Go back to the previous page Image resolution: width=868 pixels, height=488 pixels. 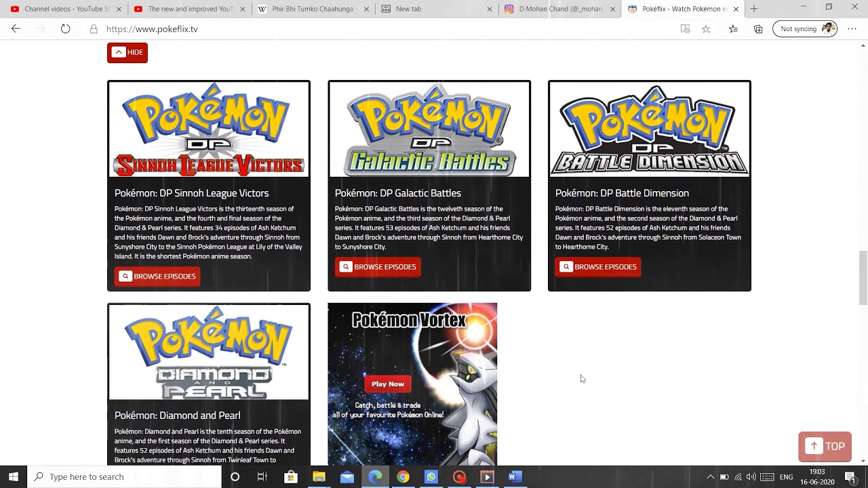(x=16, y=28)
